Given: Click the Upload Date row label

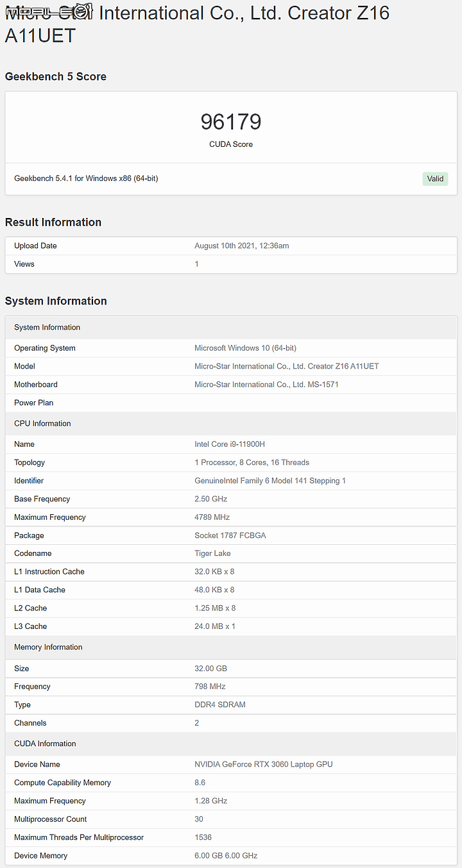Looking at the screenshot, I should click(35, 246).
